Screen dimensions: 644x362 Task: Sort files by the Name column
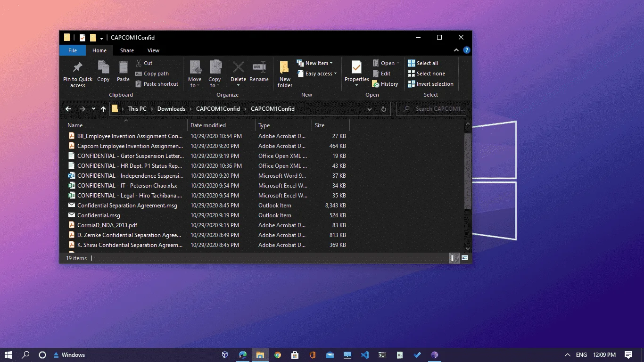pyautogui.click(x=126, y=125)
